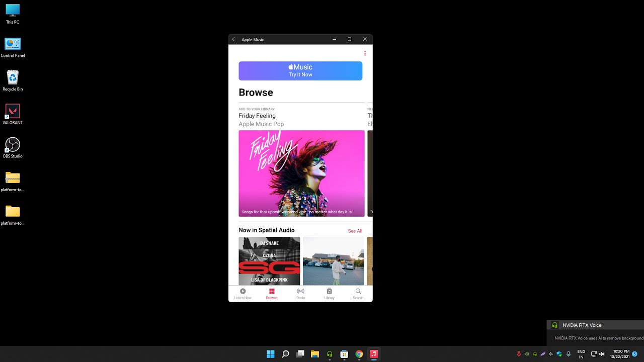This screenshot has width=644, height=362.
Task: Open taskbar Search
Action: [x=285, y=354]
